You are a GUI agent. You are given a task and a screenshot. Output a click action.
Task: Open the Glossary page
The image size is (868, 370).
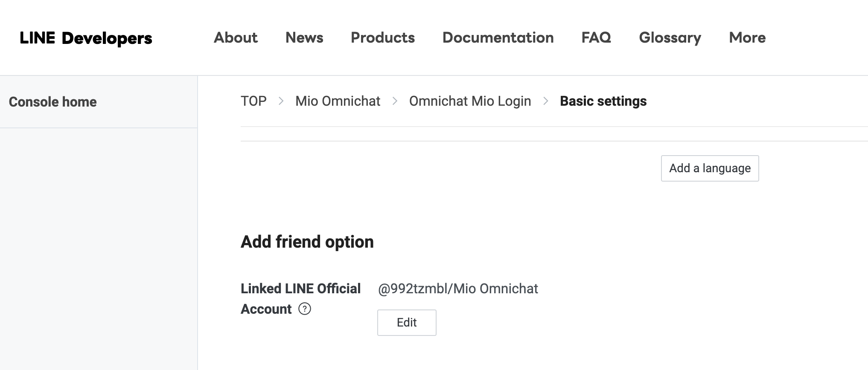coord(670,38)
